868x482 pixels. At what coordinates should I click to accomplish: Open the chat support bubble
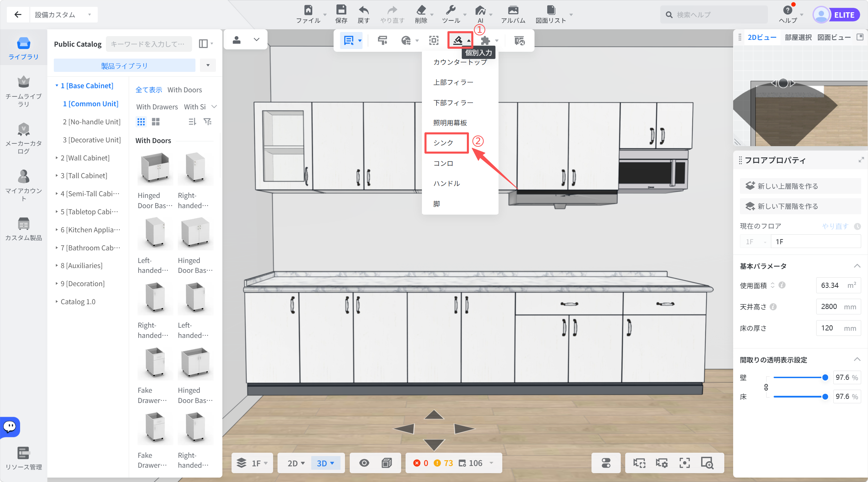pos(10,426)
